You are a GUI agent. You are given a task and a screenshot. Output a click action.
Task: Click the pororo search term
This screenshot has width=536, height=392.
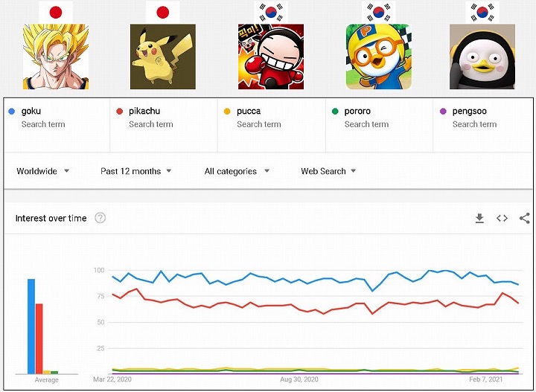tap(357, 112)
